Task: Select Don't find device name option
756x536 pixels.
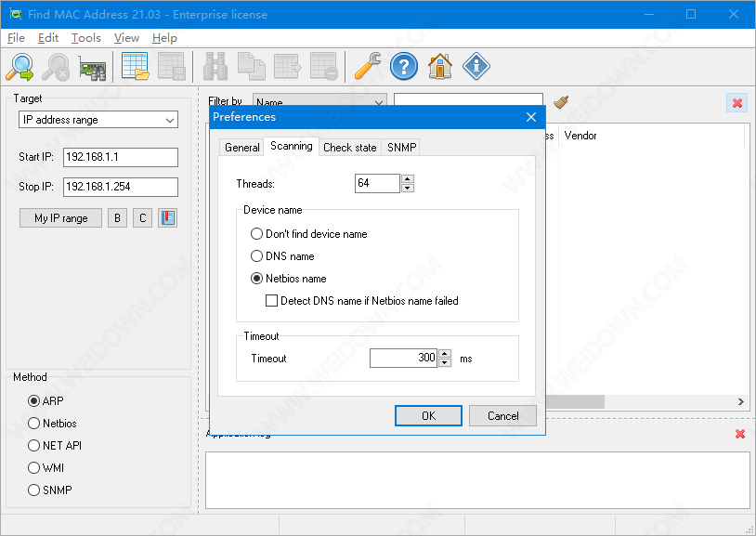Action: pyautogui.click(x=309, y=234)
